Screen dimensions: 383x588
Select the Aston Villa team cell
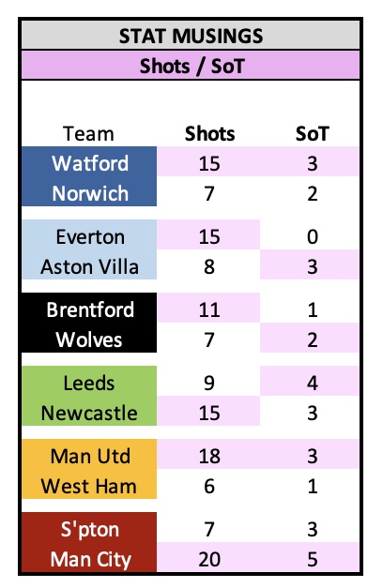(x=89, y=264)
